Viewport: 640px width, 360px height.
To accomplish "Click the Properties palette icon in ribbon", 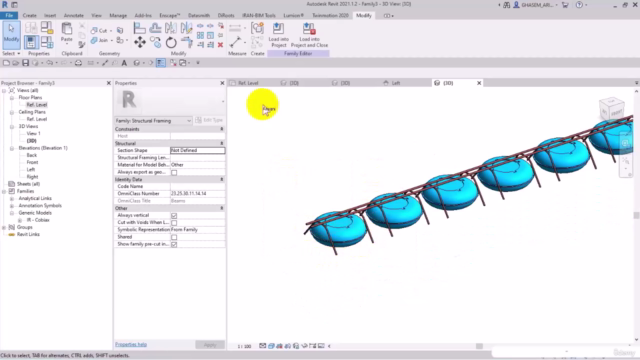I will click(31, 42).
